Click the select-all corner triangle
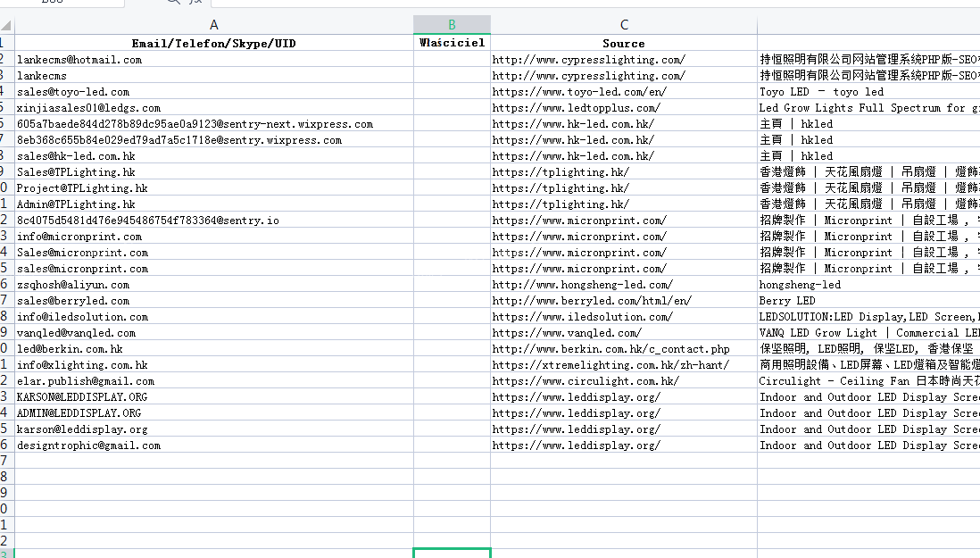980x558 pixels. pyautogui.click(x=6, y=26)
